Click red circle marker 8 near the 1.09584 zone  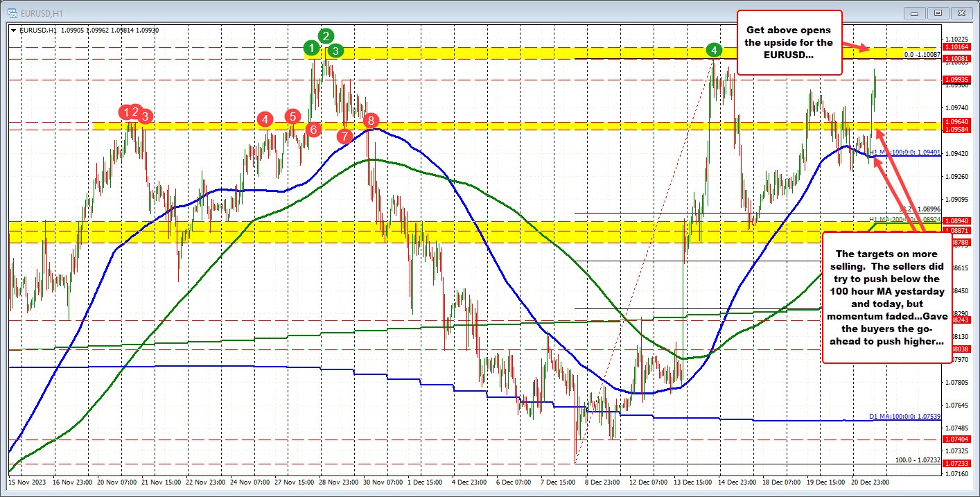[x=371, y=121]
